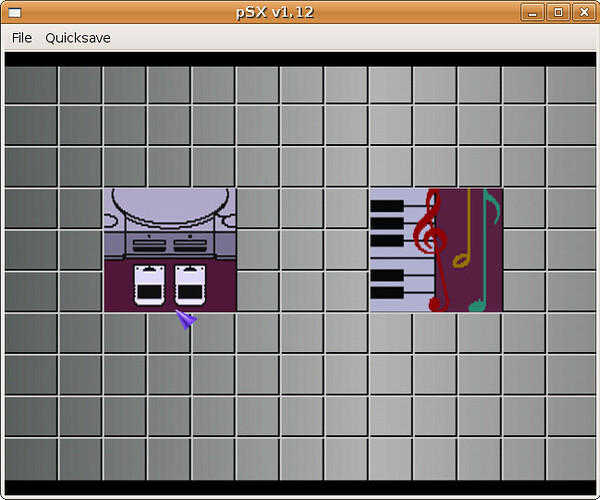600x500 pixels.
Task: Click the green eighth note
Action: [x=484, y=250]
